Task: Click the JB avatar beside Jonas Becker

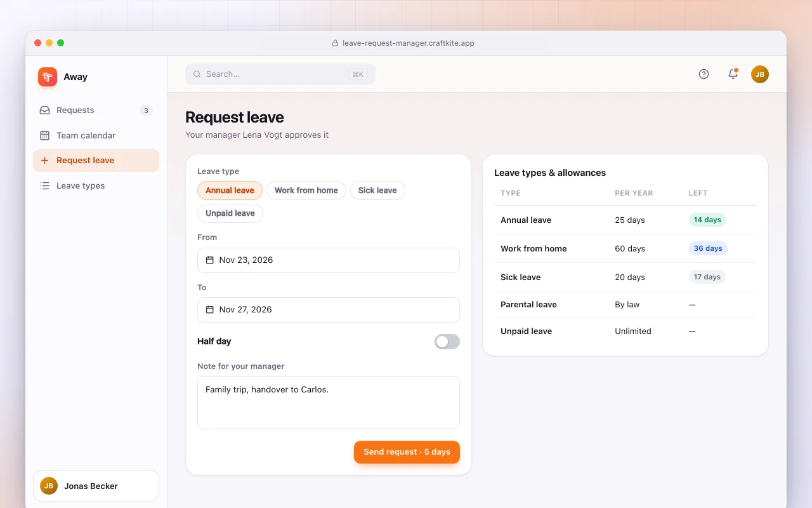Action: pyautogui.click(x=49, y=486)
